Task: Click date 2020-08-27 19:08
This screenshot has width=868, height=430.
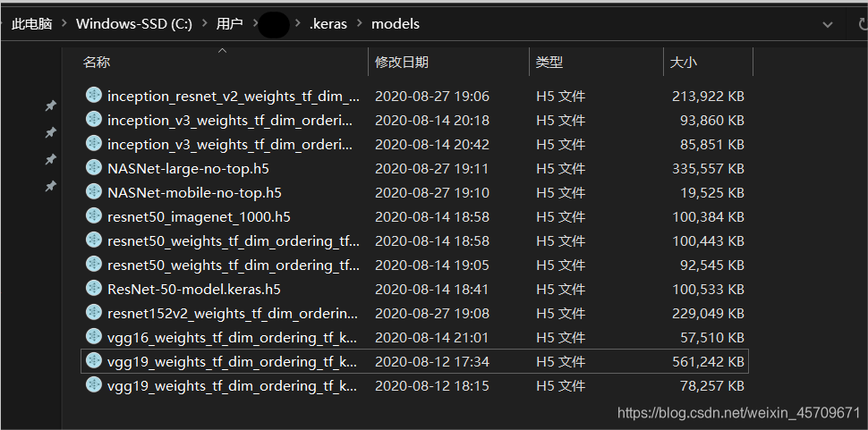Action: pos(432,314)
